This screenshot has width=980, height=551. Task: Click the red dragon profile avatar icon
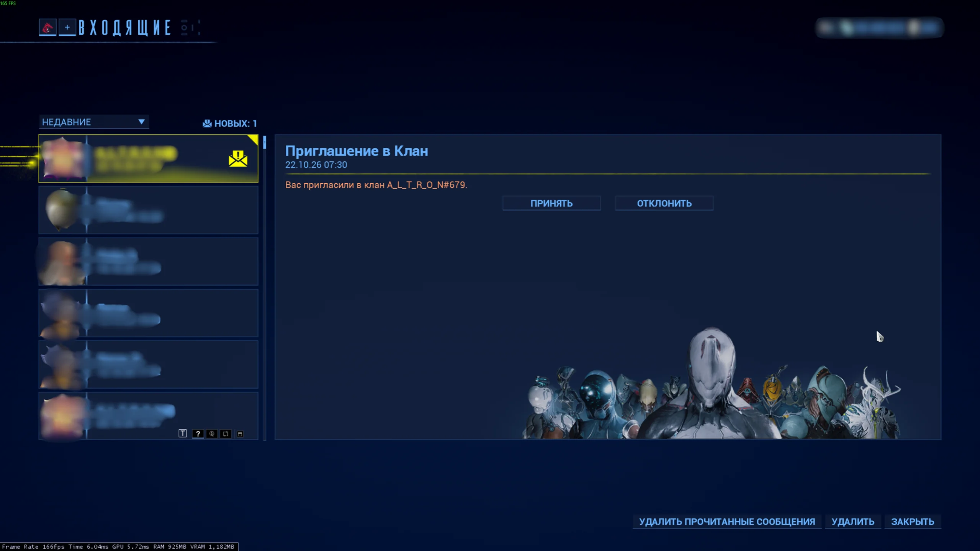47,28
